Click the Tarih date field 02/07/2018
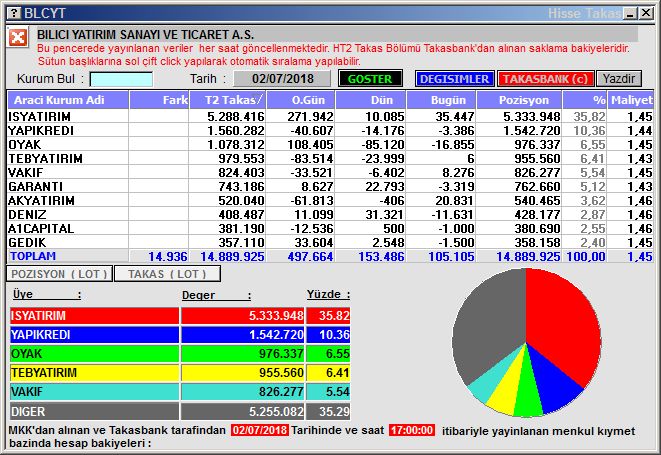Image resolution: width=661 pixels, height=455 pixels. pyautogui.click(x=282, y=79)
